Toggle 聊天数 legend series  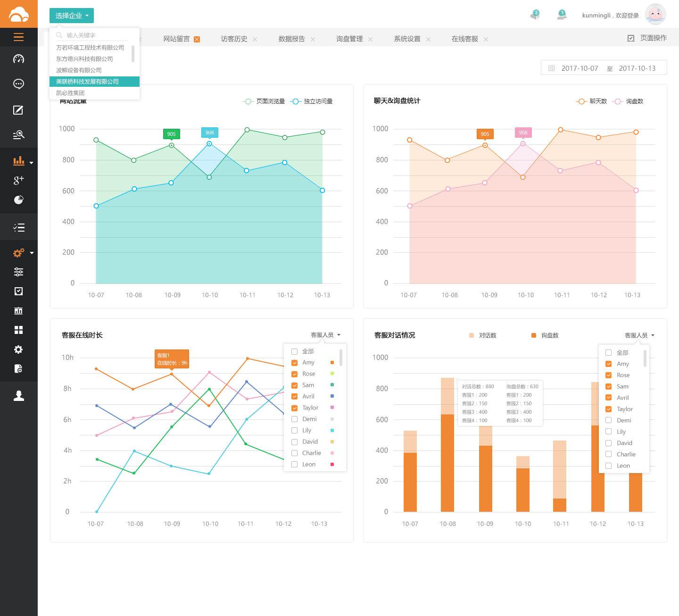[591, 101]
